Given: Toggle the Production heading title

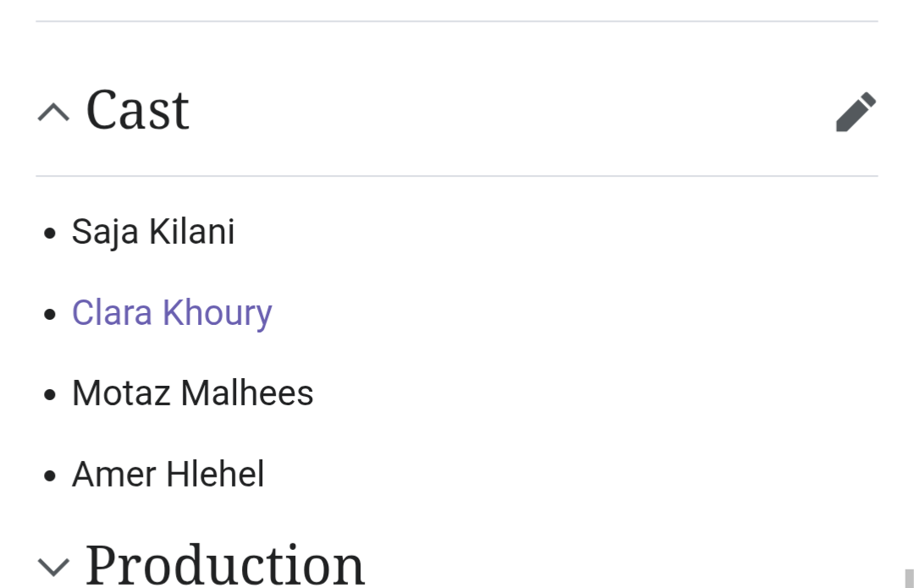Looking at the screenshot, I should [x=225, y=564].
